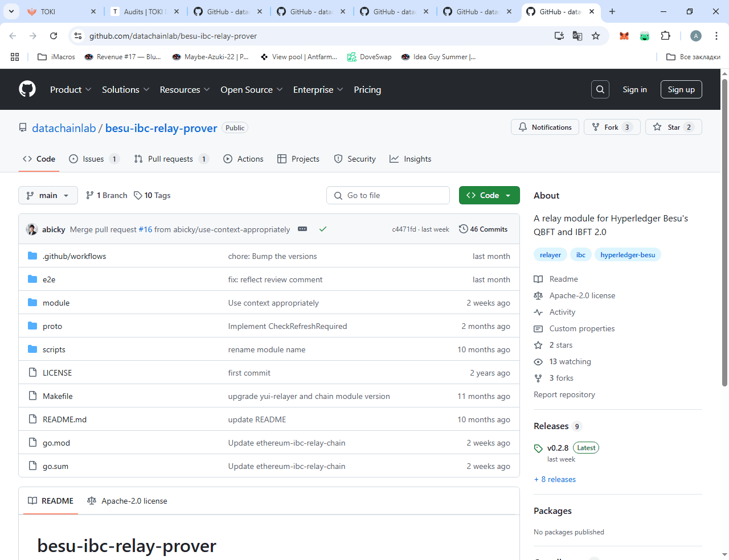
Task: Switch to the Insights tab
Action: (410, 159)
